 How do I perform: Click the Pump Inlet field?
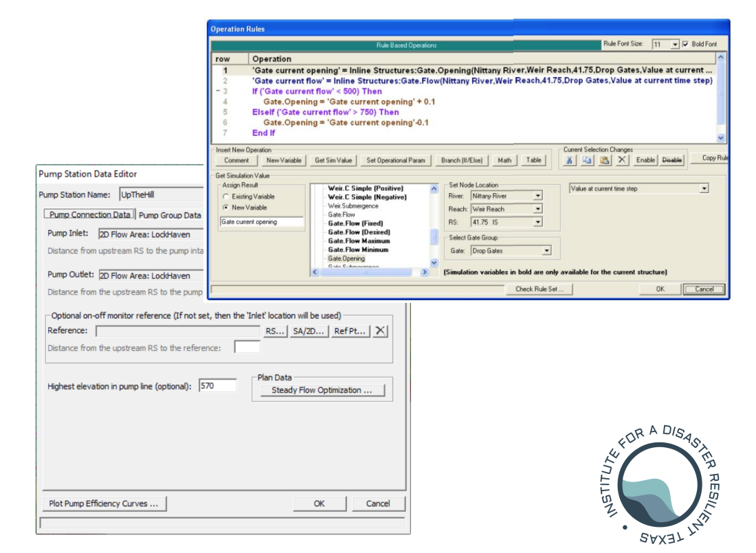(x=151, y=234)
